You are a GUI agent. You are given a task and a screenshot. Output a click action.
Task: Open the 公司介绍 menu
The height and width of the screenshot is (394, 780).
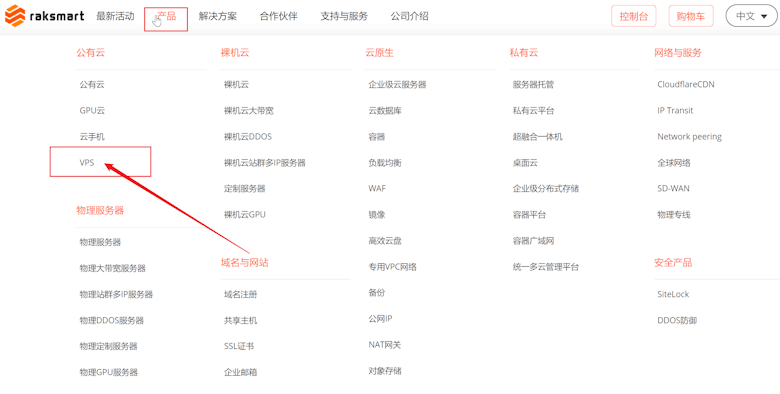409,16
